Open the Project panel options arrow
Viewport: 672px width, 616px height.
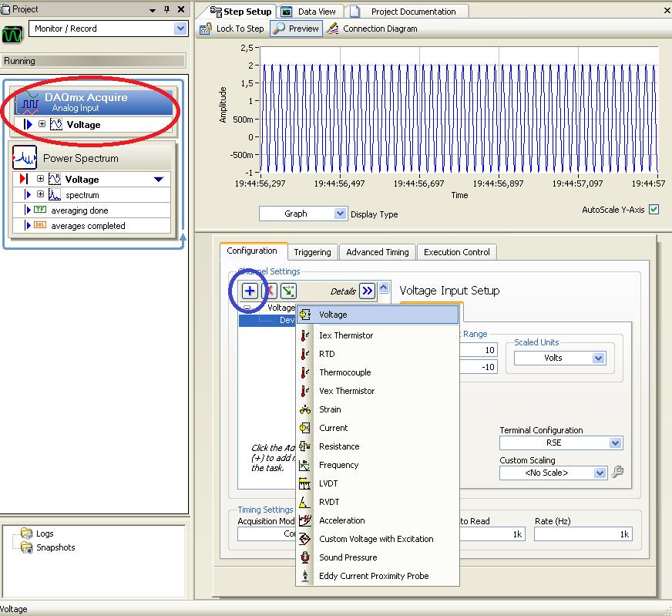tap(152, 10)
